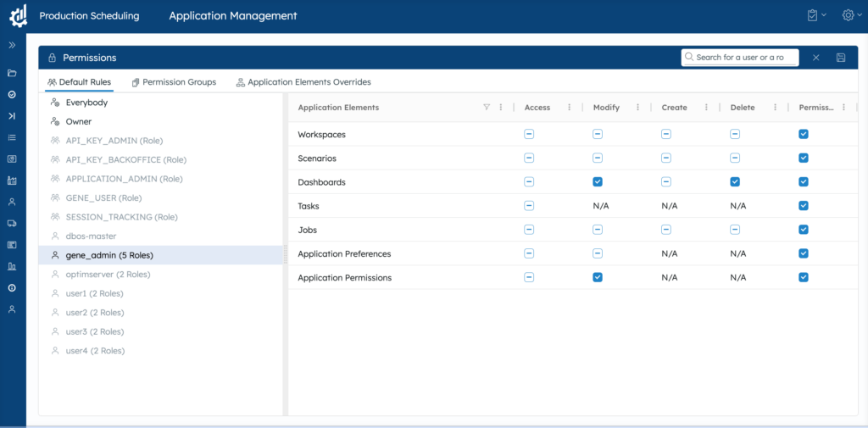The height and width of the screenshot is (428, 868).
Task: Open the delivery truck sidebar icon
Action: pyautogui.click(x=12, y=223)
